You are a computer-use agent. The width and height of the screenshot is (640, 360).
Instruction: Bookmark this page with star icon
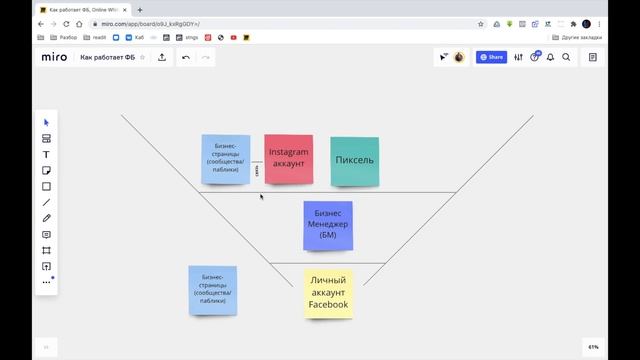coord(480,24)
